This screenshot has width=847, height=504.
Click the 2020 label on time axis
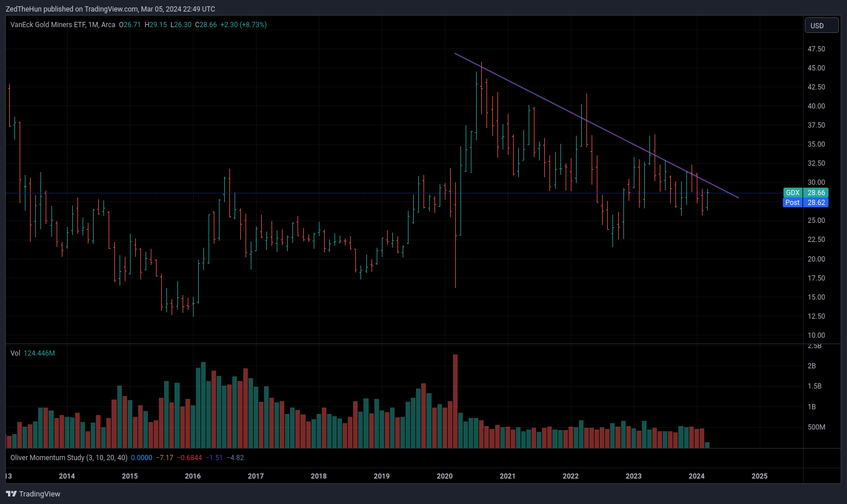pos(444,476)
